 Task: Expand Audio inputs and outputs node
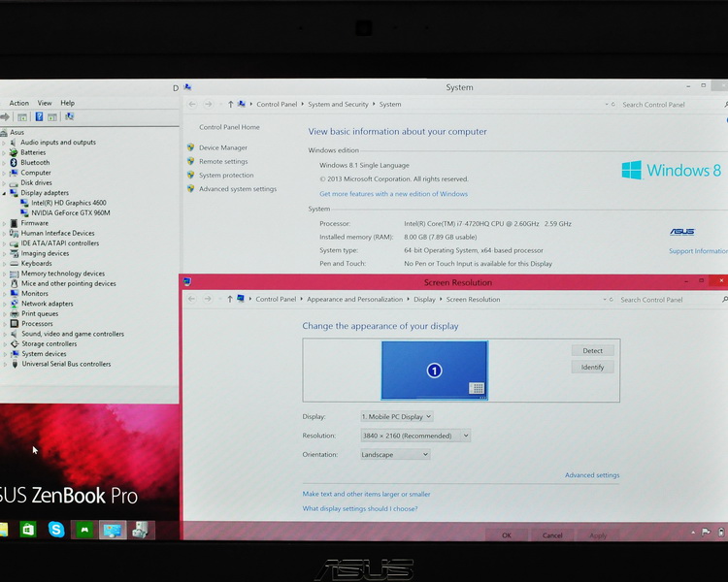click(4, 143)
